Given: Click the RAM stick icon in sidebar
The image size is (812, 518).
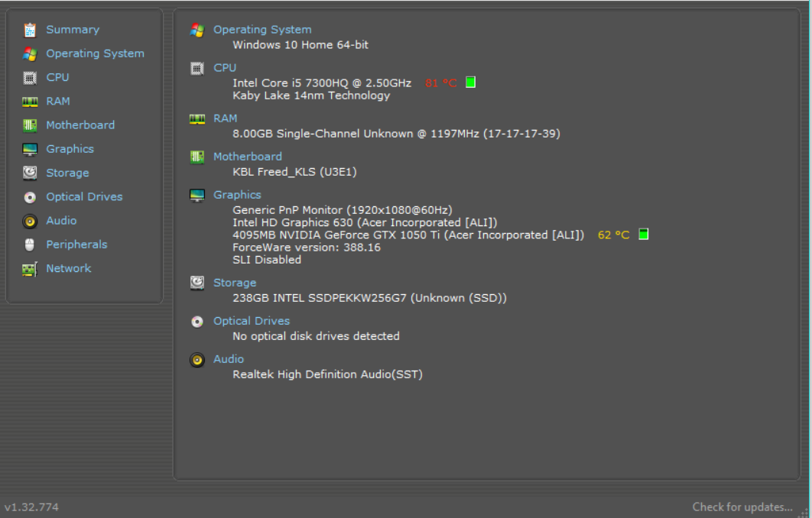Looking at the screenshot, I should point(30,102).
